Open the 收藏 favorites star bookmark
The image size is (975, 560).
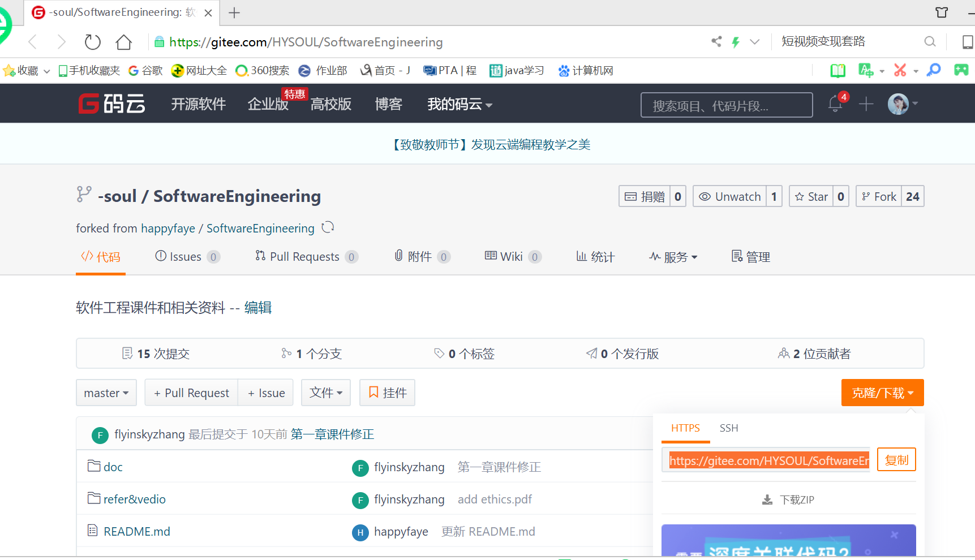point(20,71)
